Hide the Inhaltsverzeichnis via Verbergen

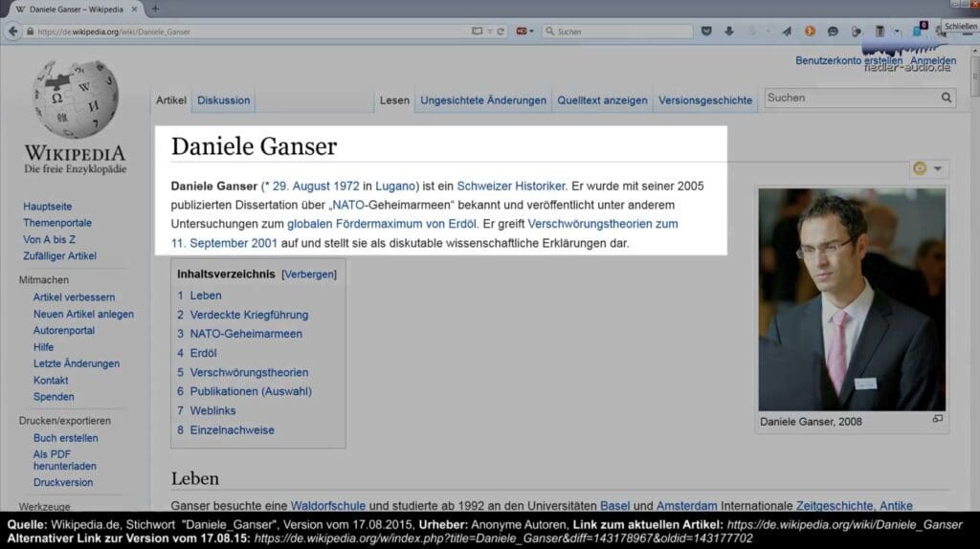309,274
